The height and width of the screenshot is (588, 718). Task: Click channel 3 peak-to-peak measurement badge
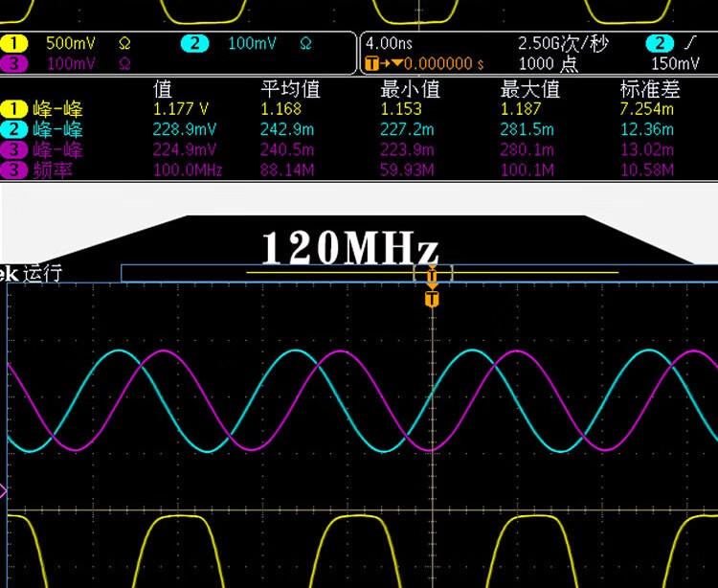tap(13, 149)
